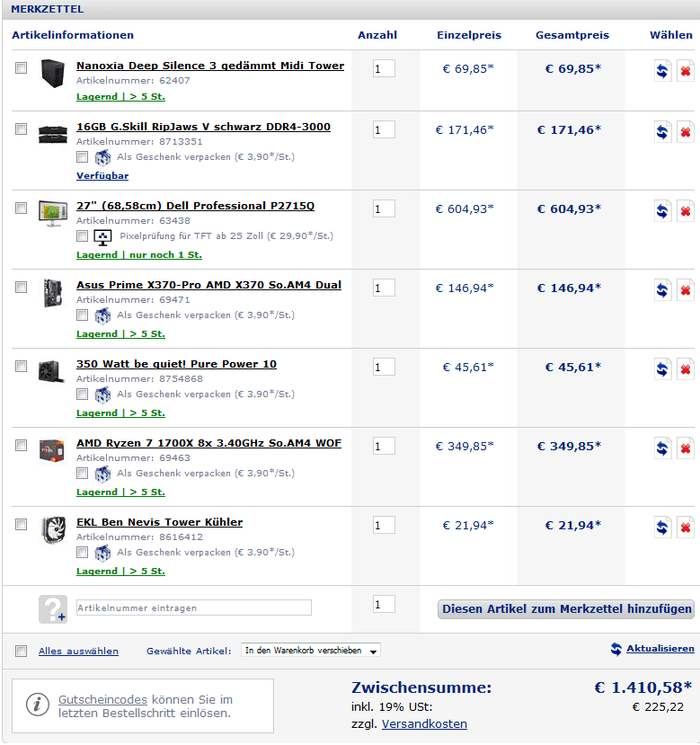Open the Versandkosten link

[x=424, y=724]
